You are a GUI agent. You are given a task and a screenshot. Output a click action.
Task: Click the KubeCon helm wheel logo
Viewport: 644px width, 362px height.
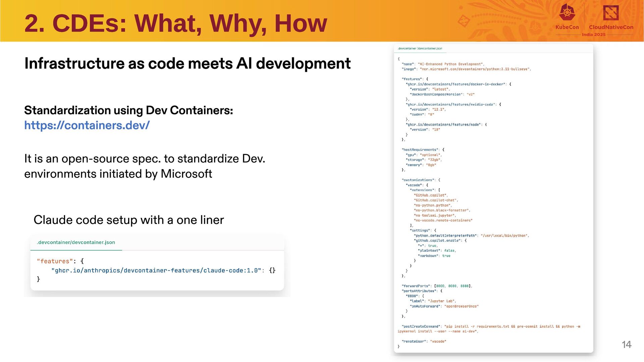point(567,13)
